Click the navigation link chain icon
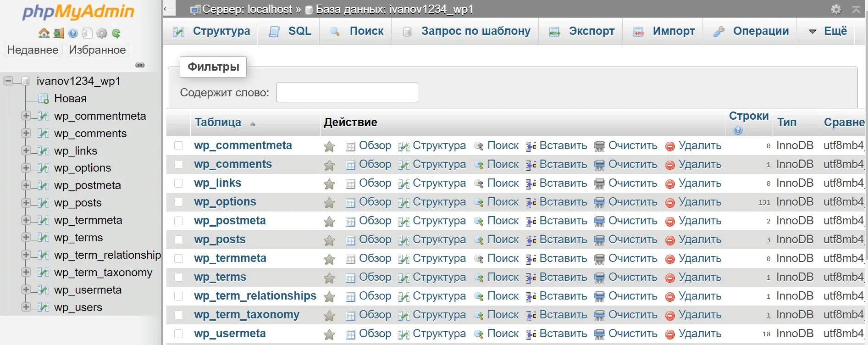The image size is (868, 345). click(x=140, y=65)
